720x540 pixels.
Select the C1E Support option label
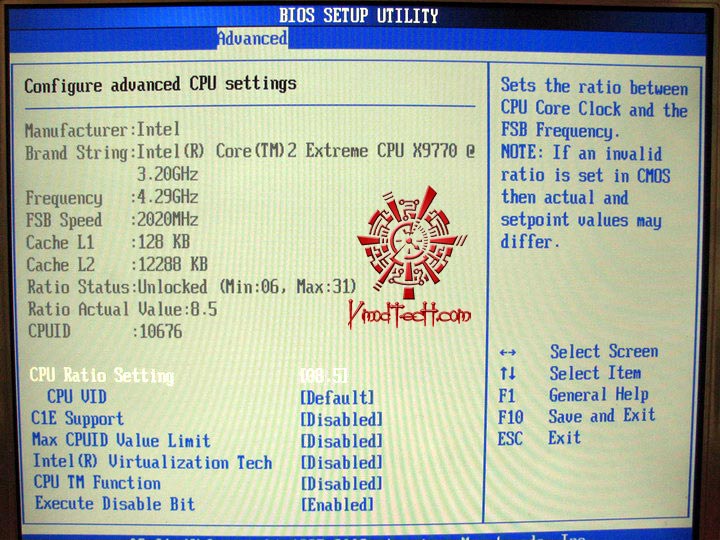78,418
